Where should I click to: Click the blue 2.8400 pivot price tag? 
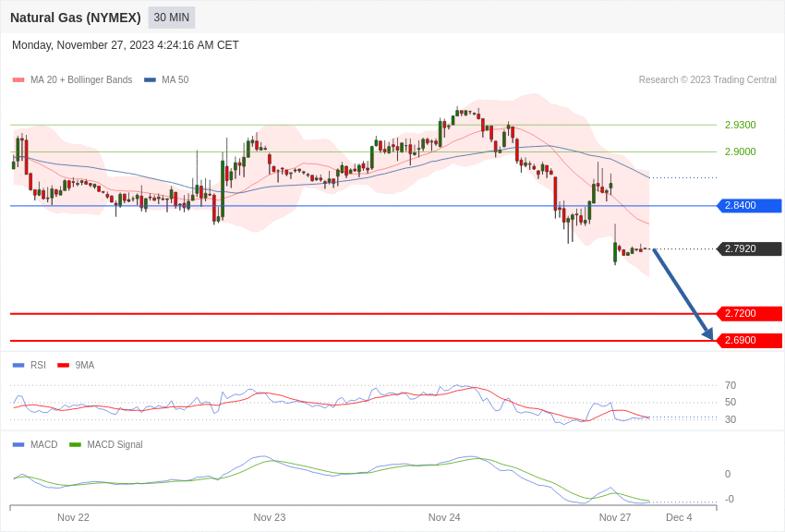(750, 205)
